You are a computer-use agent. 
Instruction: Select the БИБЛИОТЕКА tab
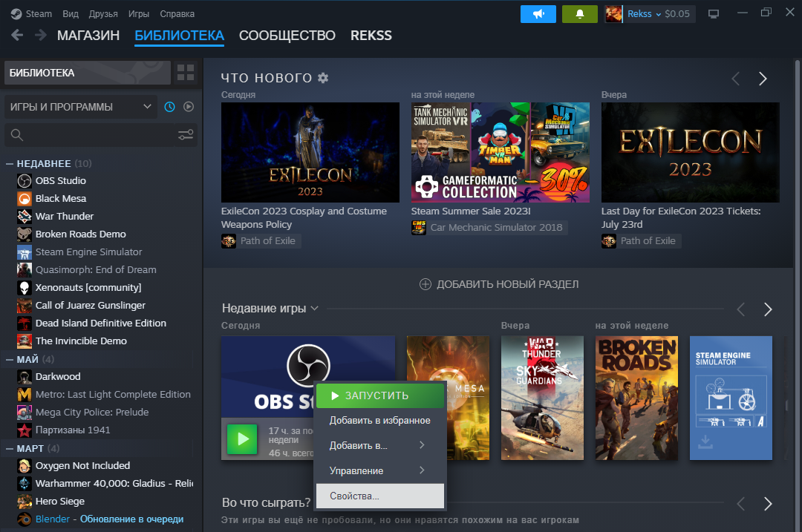pos(179,36)
